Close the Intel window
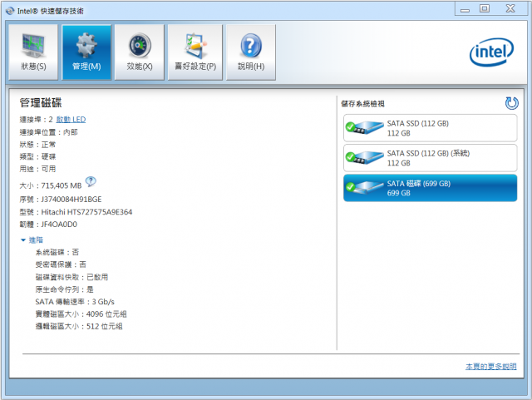This screenshot has width=532, height=400. (x=510, y=8)
